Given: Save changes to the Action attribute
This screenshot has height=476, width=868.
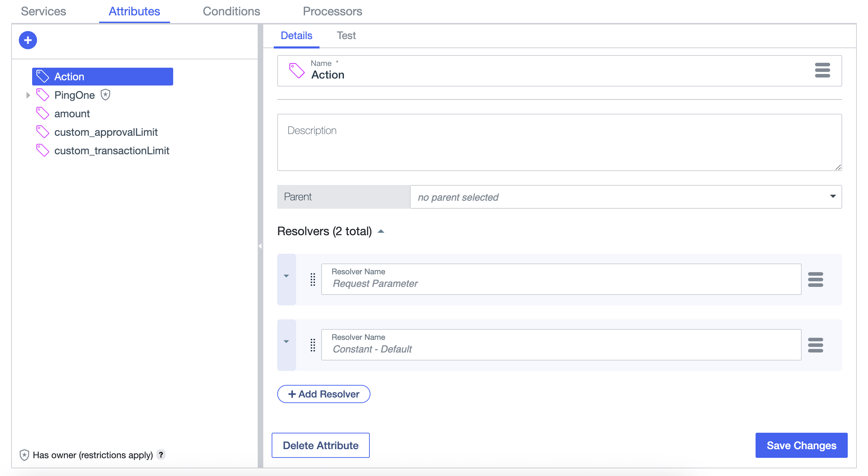Looking at the screenshot, I should coord(801,445).
